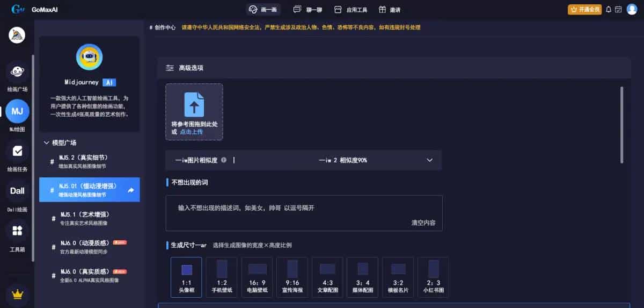
Task: Click the left sidebar scrollbar
Action: (x=33, y=159)
